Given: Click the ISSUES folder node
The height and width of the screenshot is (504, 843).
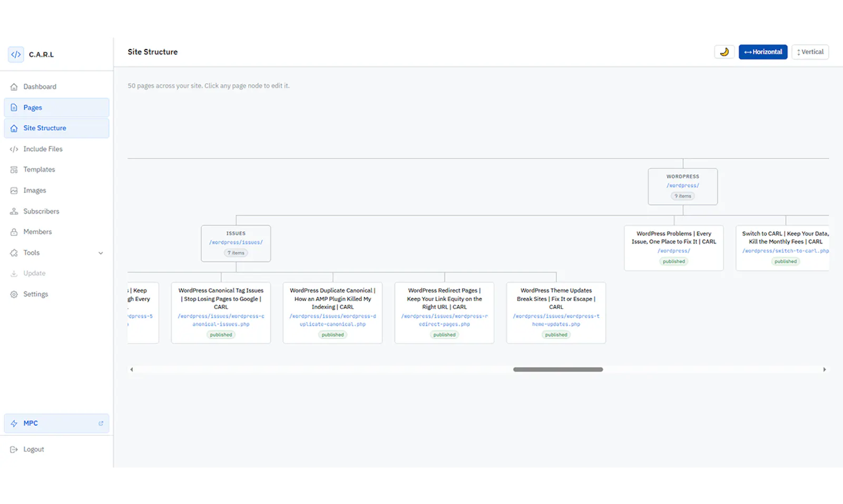Looking at the screenshot, I should tap(236, 243).
